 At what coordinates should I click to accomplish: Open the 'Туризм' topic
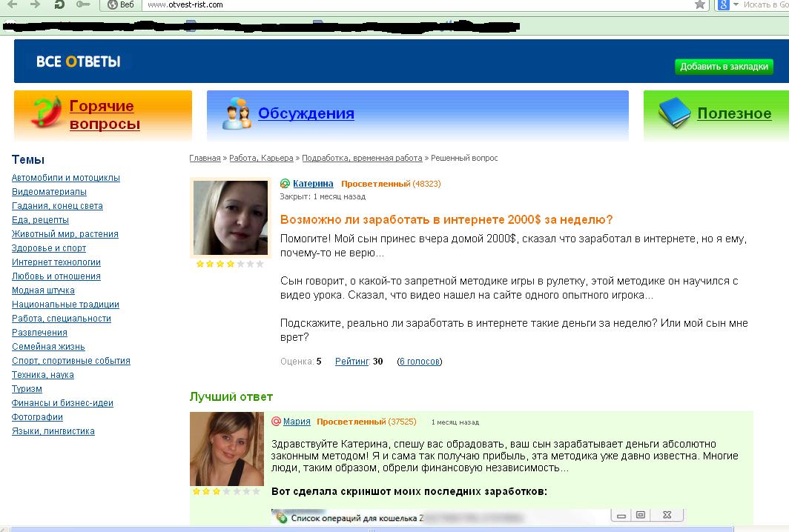pos(27,389)
